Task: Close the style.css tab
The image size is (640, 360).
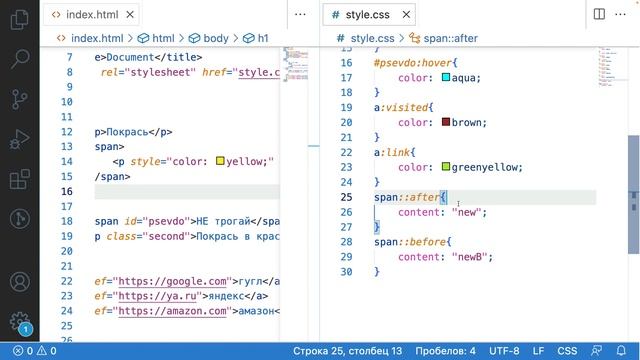Action: pyautogui.click(x=406, y=15)
